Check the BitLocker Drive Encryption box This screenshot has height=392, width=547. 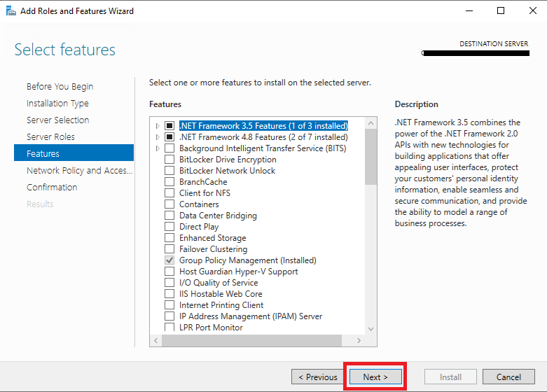tap(169, 160)
